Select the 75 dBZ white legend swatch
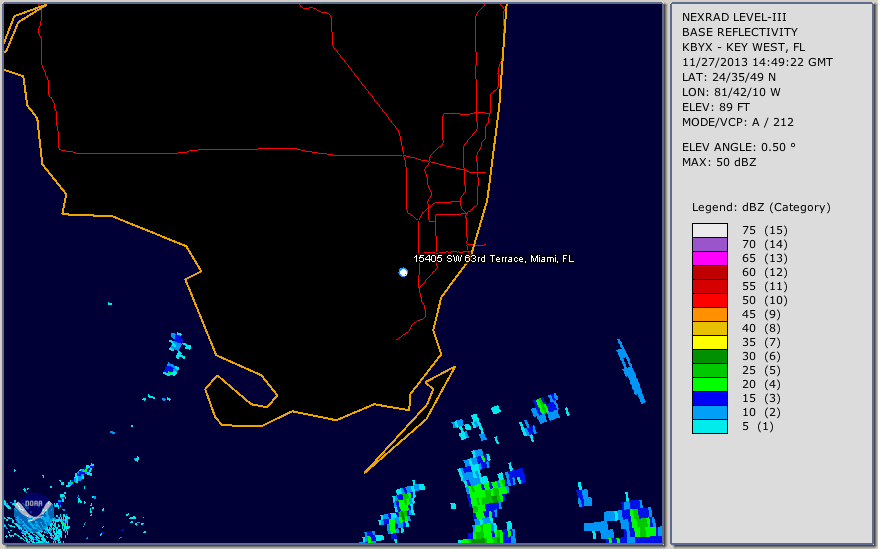878x549 pixels. point(709,230)
